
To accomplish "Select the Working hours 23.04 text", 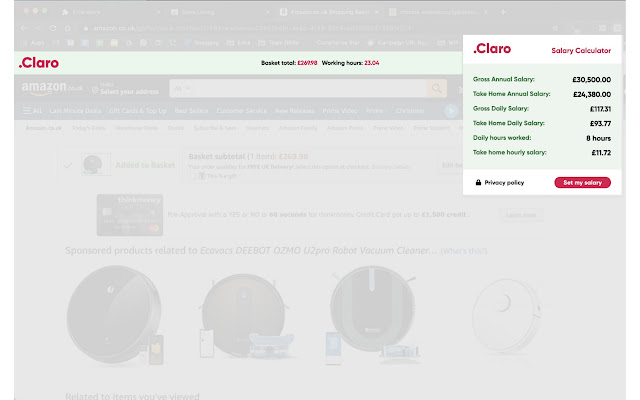I will 350,63.
